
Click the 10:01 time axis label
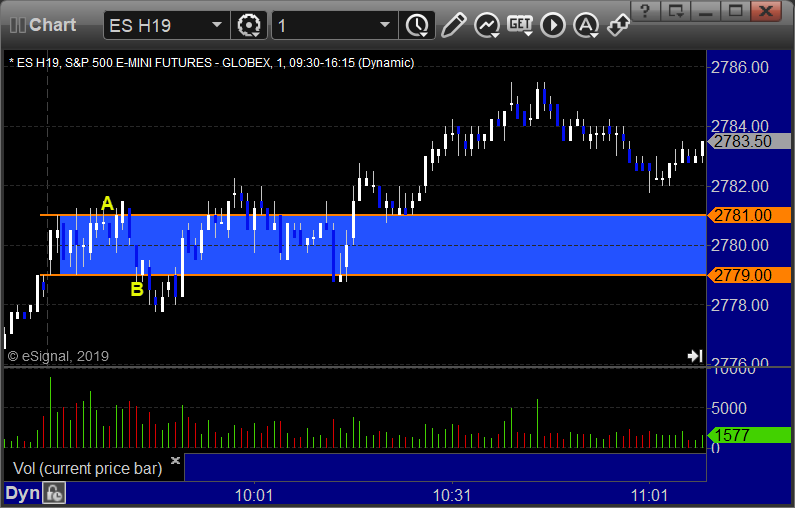[x=254, y=495]
